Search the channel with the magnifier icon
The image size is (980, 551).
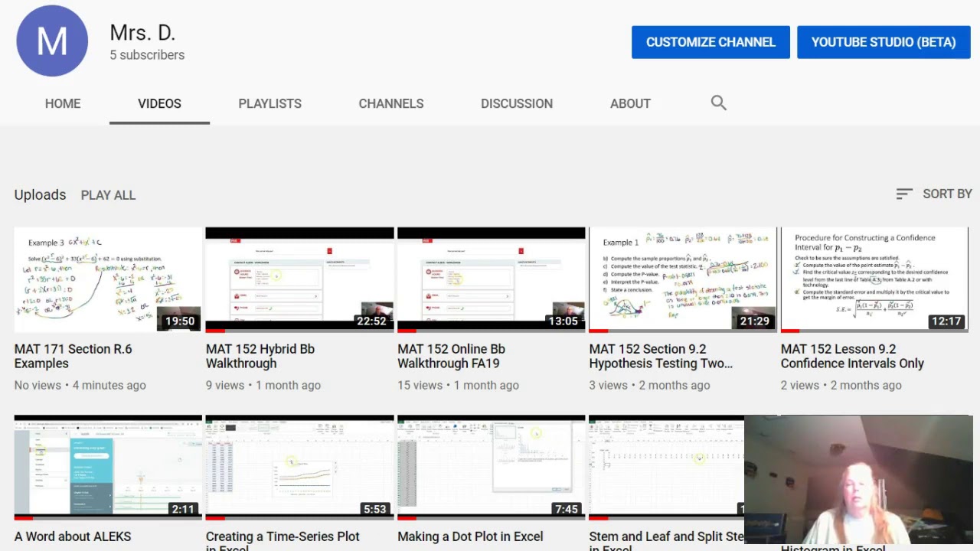718,103
